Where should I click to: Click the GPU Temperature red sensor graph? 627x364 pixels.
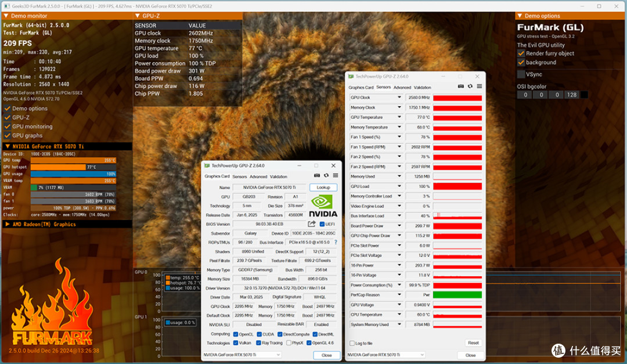click(x=457, y=117)
